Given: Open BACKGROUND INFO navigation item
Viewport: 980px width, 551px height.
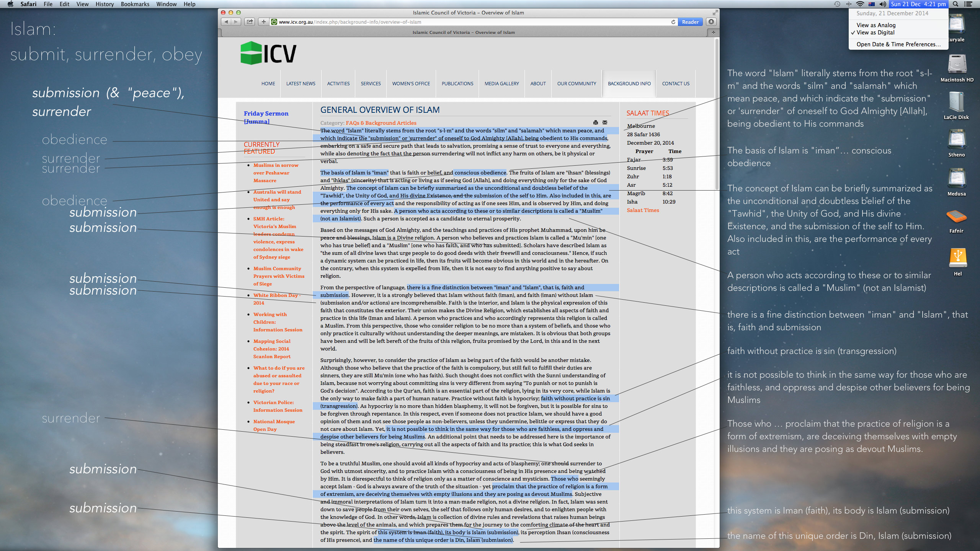Looking at the screenshot, I should tap(629, 83).
